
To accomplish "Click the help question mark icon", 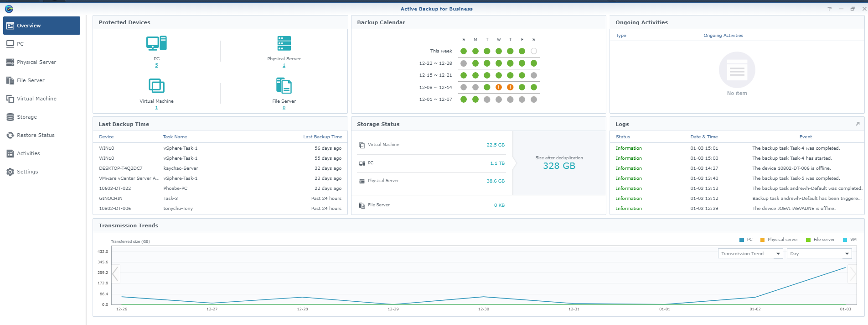I will (x=830, y=9).
